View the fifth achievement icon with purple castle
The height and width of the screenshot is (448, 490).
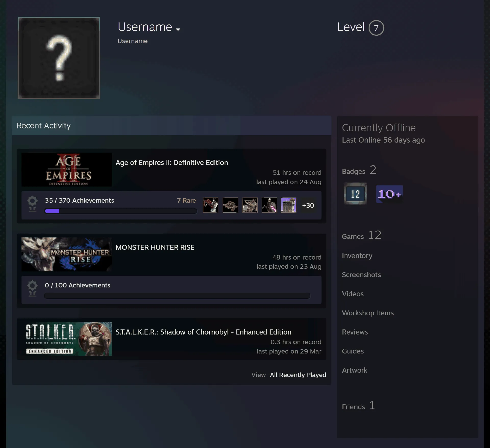(289, 205)
